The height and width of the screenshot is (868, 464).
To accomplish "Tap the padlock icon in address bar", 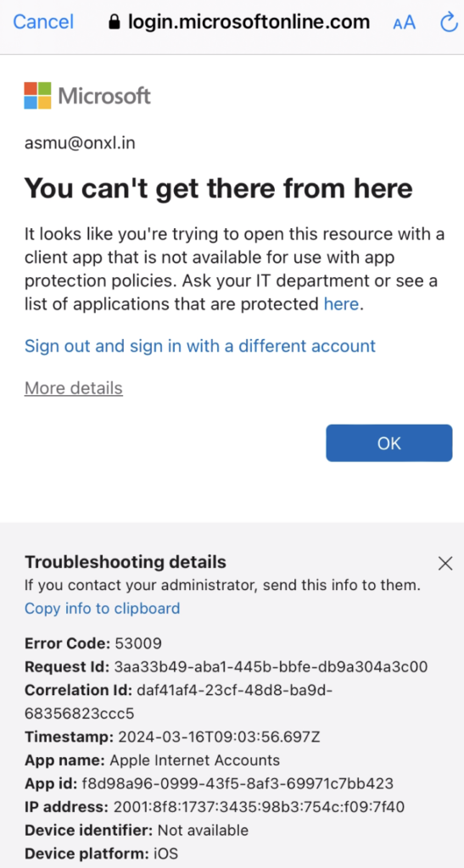I will [115, 22].
